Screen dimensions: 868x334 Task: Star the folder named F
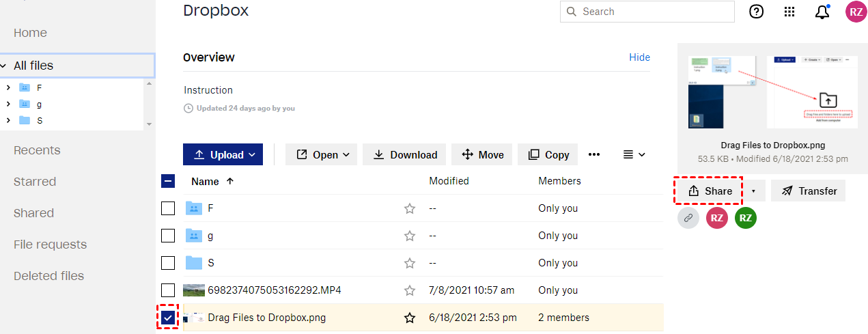410,208
